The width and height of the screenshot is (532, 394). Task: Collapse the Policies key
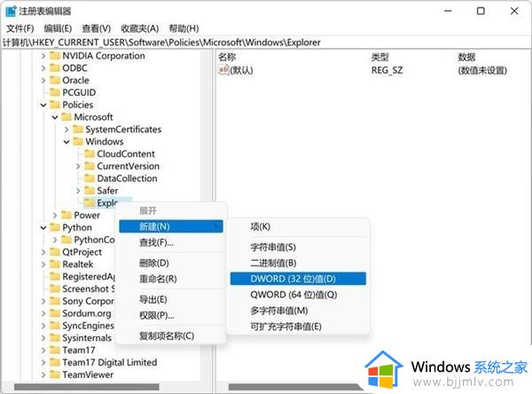(43, 105)
